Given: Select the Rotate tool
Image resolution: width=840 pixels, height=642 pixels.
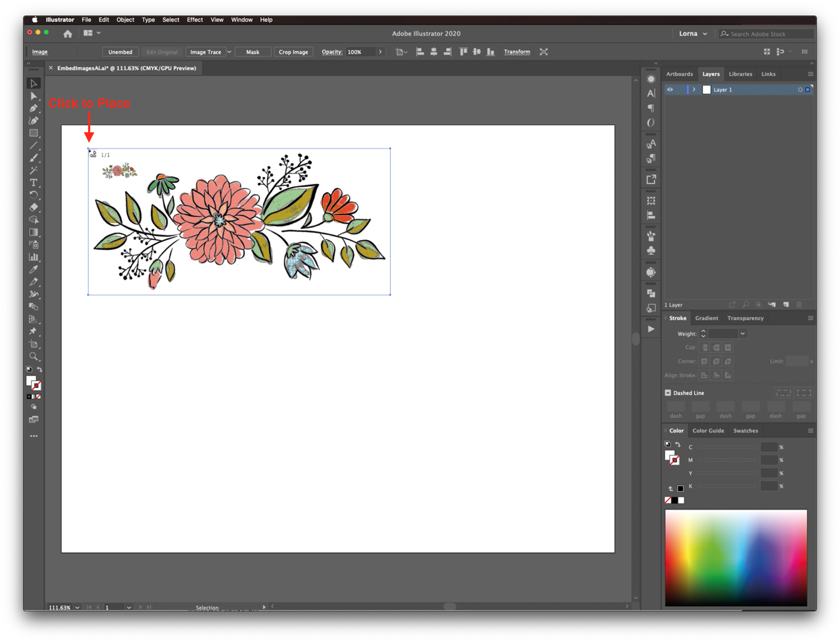Looking at the screenshot, I should click(34, 195).
